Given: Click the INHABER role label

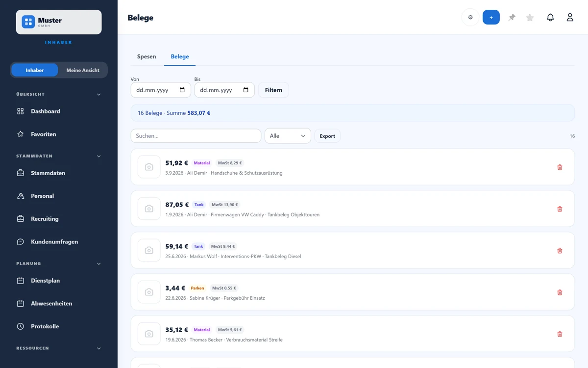Looking at the screenshot, I should tap(58, 43).
